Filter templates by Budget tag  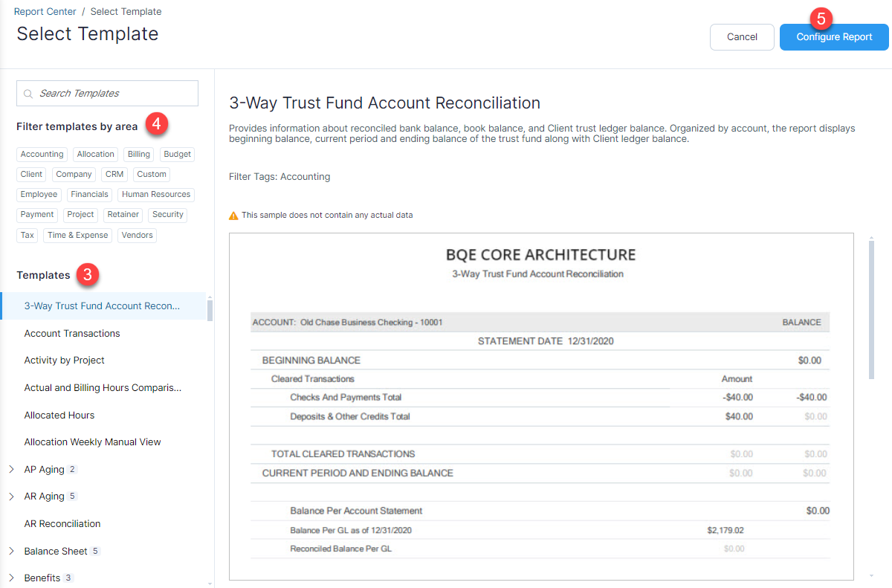[x=178, y=155]
